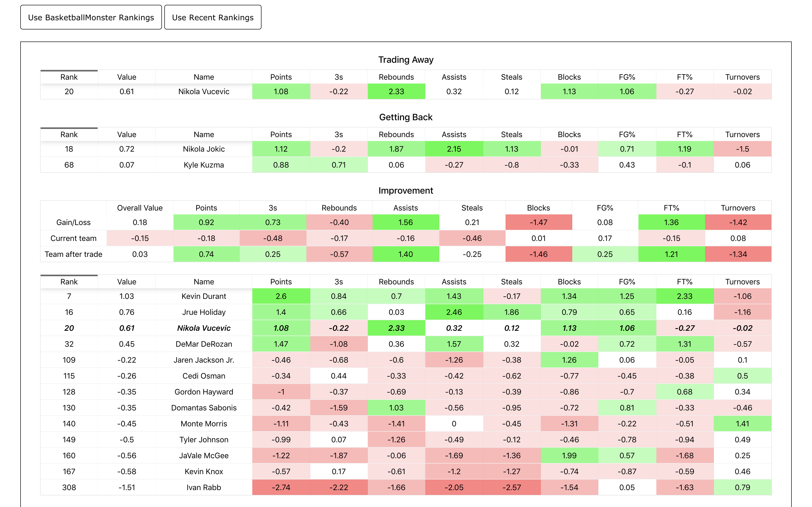Sort the bottom player list by Steals

(511, 282)
